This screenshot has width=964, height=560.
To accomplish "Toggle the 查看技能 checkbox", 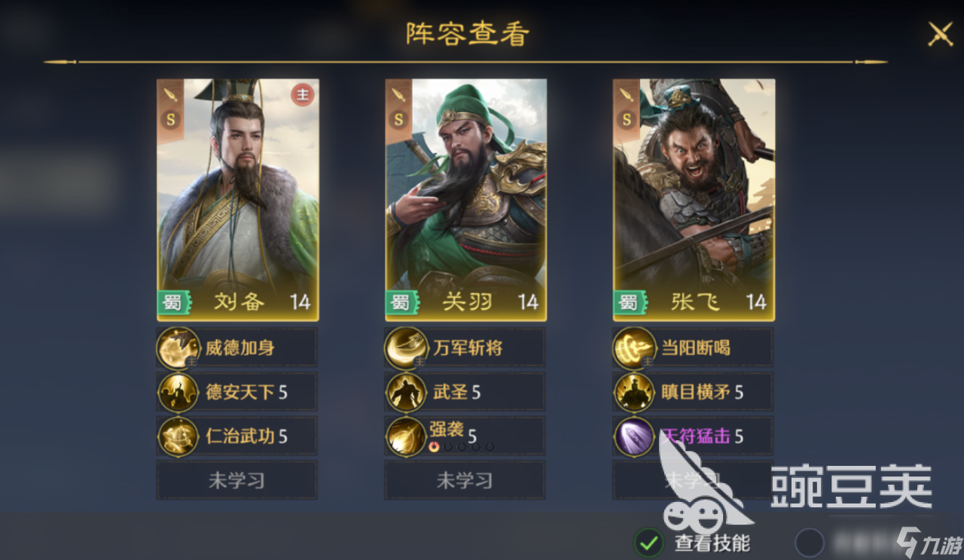I will tap(648, 542).
